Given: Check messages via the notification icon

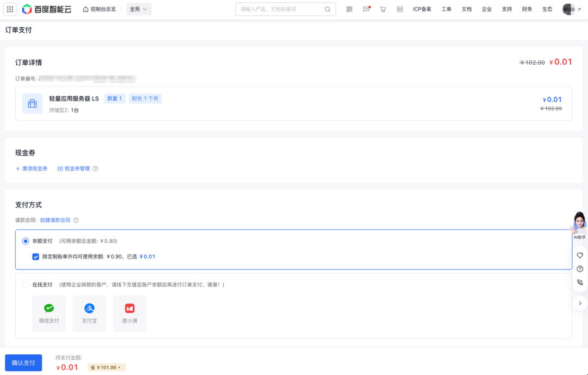Looking at the screenshot, I should pos(366,9).
